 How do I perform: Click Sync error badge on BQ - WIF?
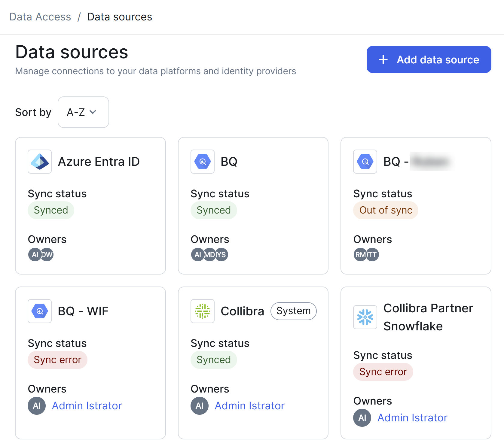(x=57, y=360)
